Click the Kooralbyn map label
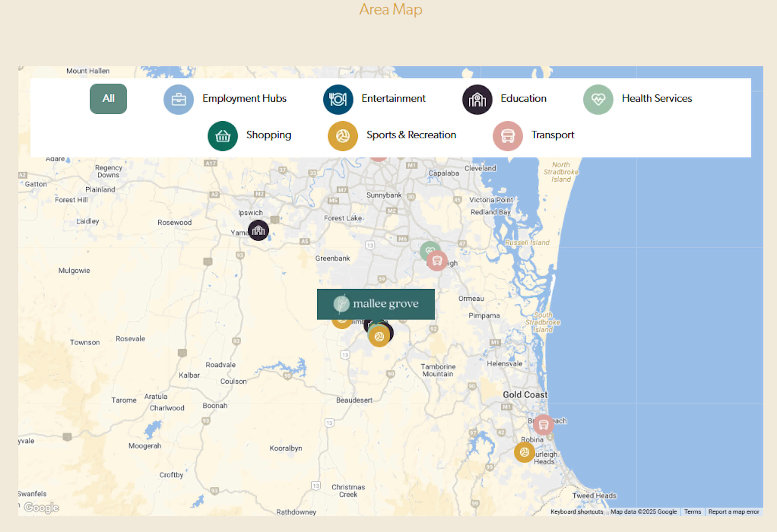 [286, 448]
